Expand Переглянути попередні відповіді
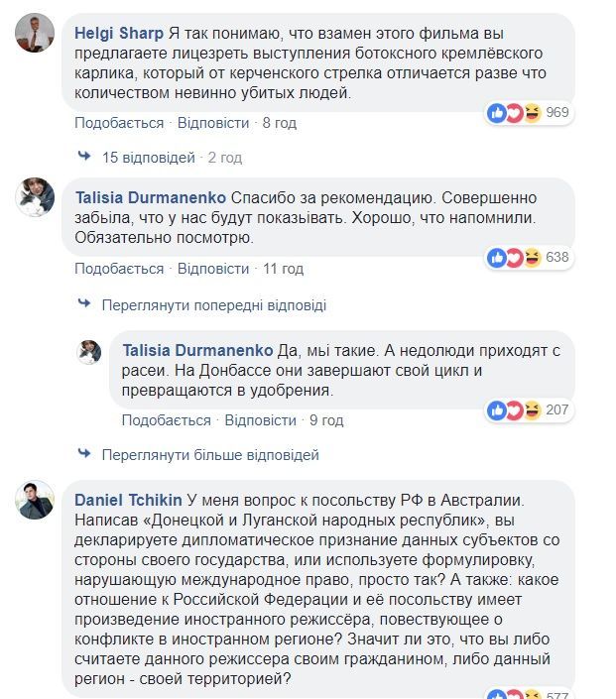Viewport: 616px width, 699px height. click(x=213, y=305)
